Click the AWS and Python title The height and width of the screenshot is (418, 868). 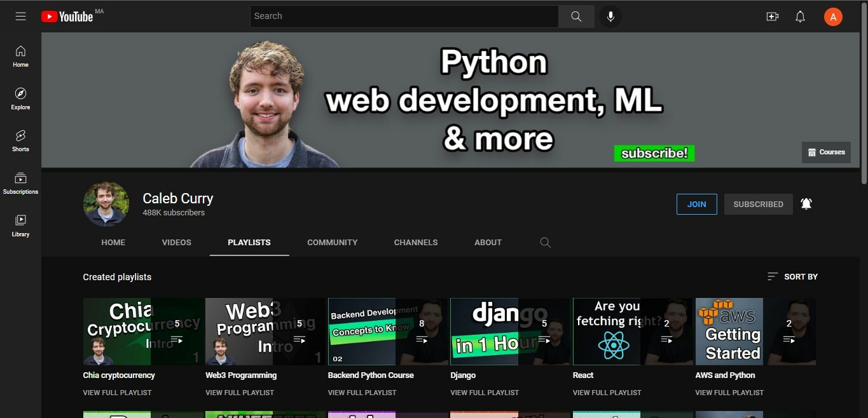pos(725,375)
